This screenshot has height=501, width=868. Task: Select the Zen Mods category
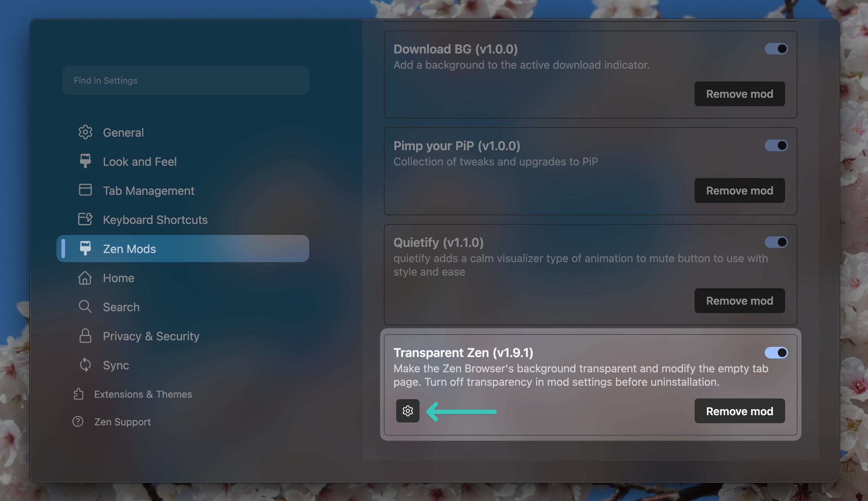pyautogui.click(x=183, y=249)
